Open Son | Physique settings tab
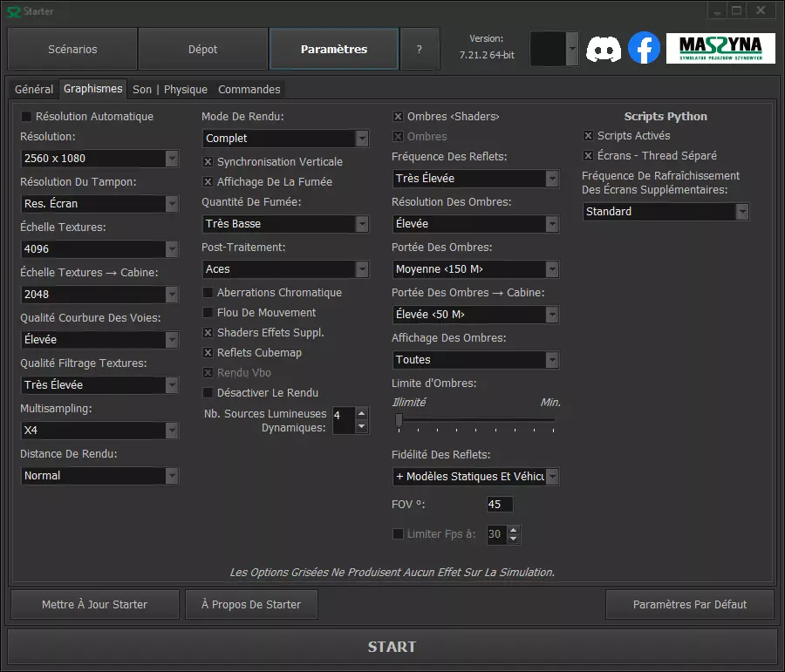 170,90
